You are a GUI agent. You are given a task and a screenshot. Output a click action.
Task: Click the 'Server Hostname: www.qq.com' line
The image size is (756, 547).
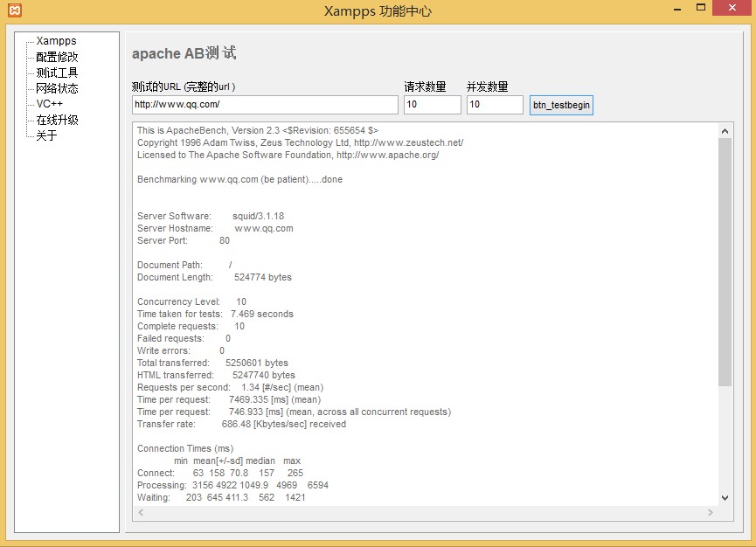click(215, 228)
